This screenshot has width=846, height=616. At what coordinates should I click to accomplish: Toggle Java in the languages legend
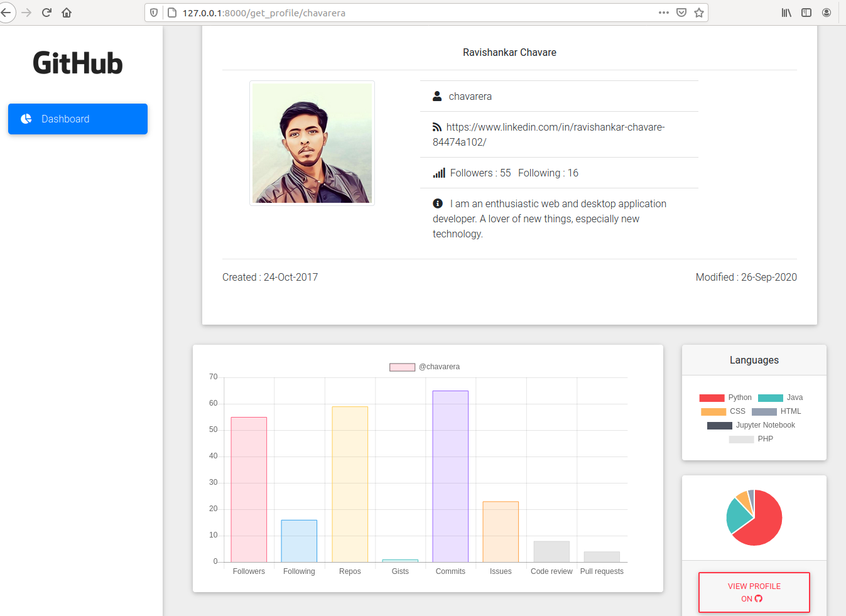coord(780,397)
